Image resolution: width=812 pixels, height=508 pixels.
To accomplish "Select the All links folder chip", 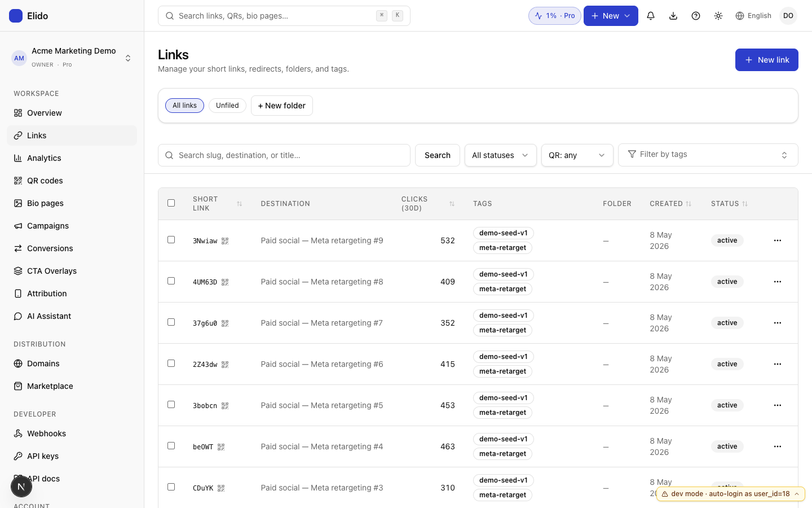I will (x=184, y=106).
